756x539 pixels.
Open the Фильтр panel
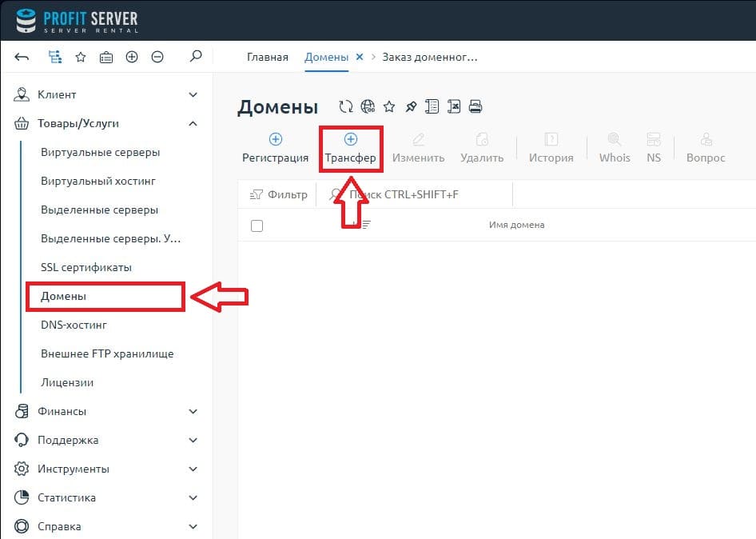tap(278, 194)
